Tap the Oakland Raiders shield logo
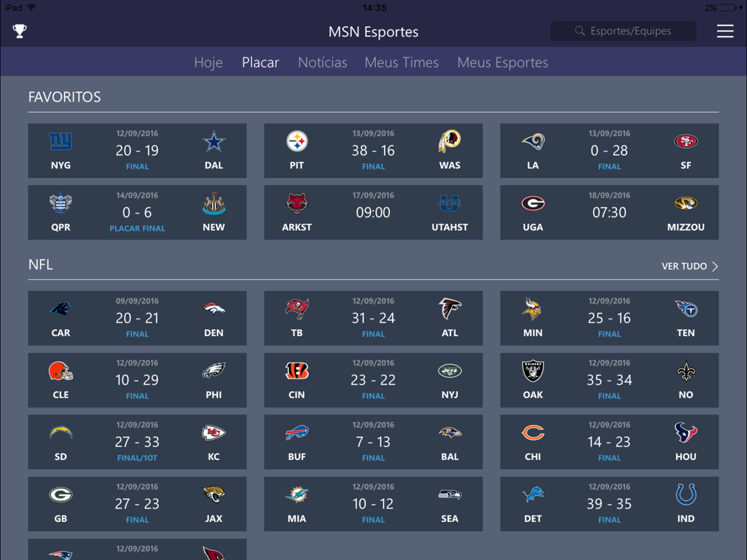The height and width of the screenshot is (560, 747). point(533,371)
